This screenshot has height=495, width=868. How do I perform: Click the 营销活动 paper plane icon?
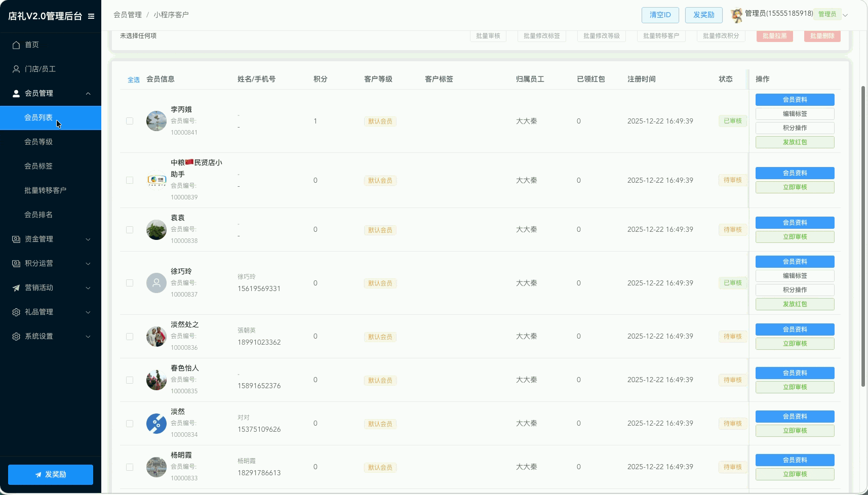[16, 288]
